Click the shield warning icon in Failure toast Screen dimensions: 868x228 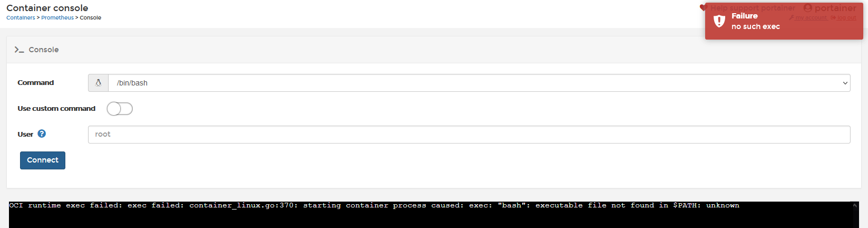tap(719, 21)
